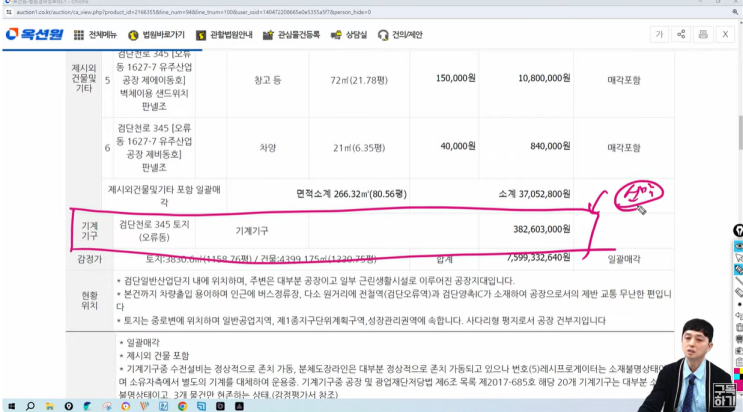Click 72㎡(21.78평) area cell
The image size is (743, 412).
tap(359, 80)
